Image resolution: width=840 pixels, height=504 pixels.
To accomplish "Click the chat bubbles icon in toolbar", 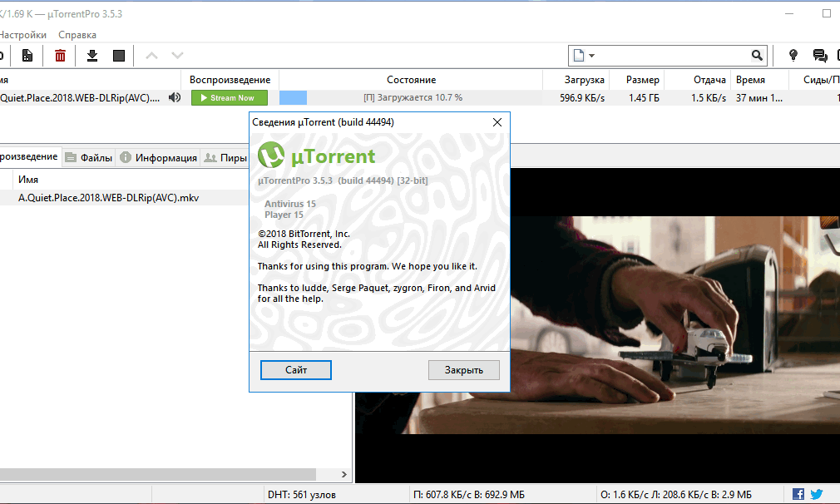I will click(x=820, y=55).
